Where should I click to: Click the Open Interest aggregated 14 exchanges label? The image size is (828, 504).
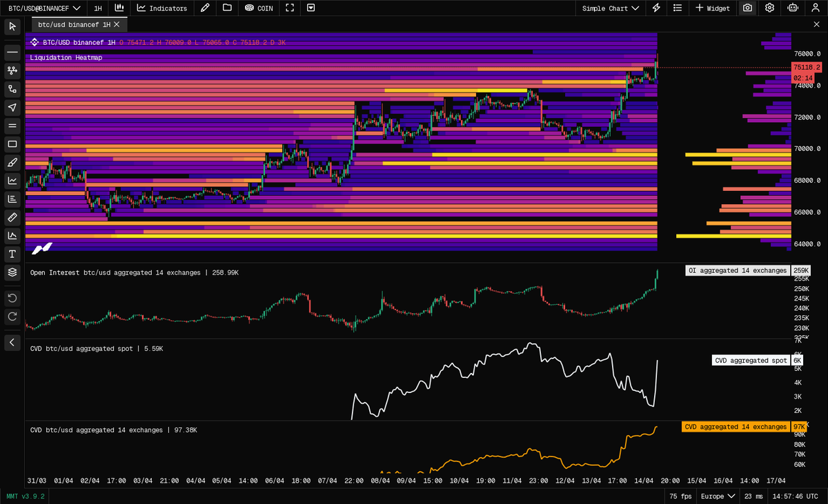135,273
